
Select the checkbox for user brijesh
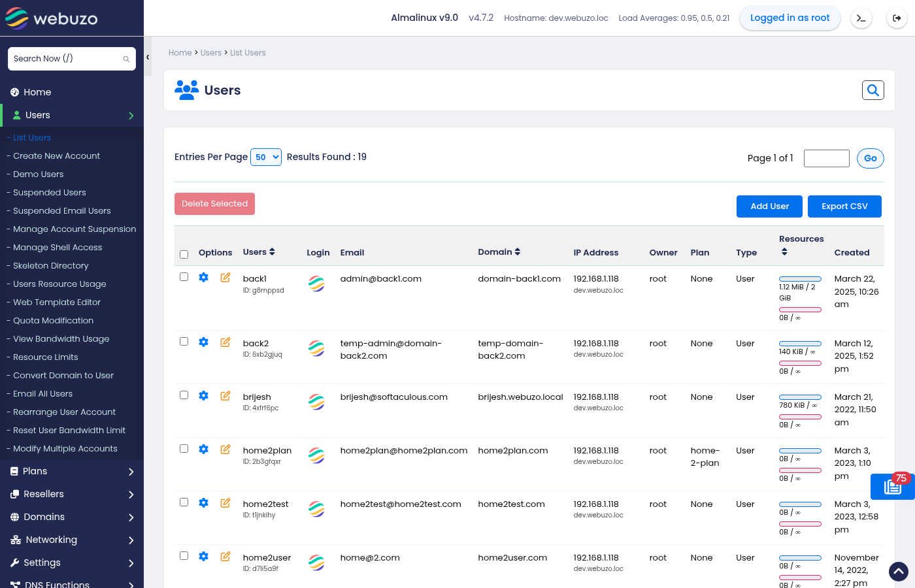[184, 395]
